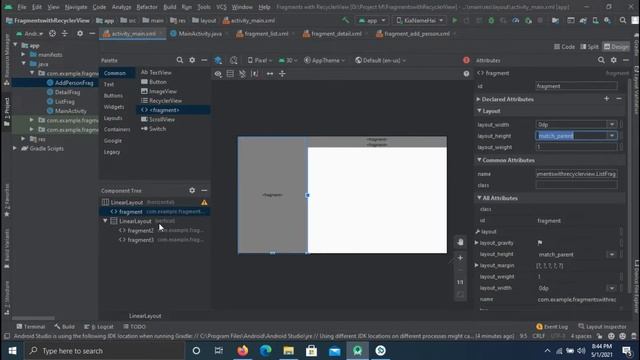Open Firefox from the taskbar

pyautogui.click(x=242, y=351)
